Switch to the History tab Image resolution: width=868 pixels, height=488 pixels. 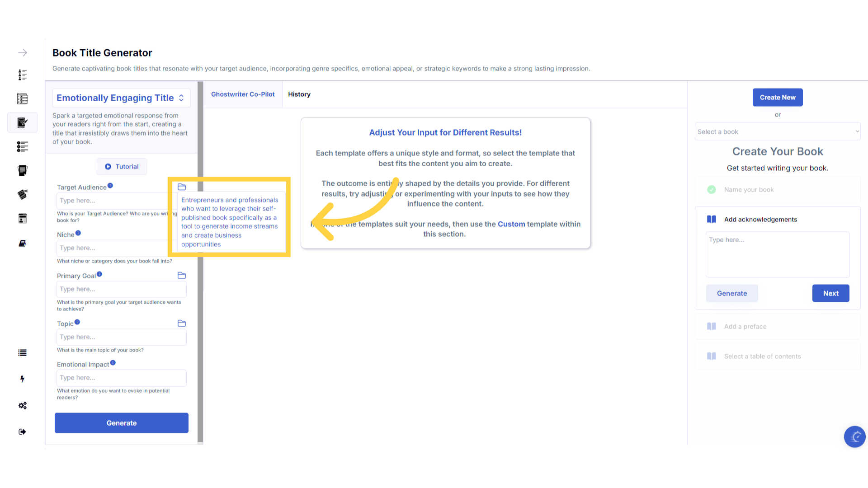point(299,94)
